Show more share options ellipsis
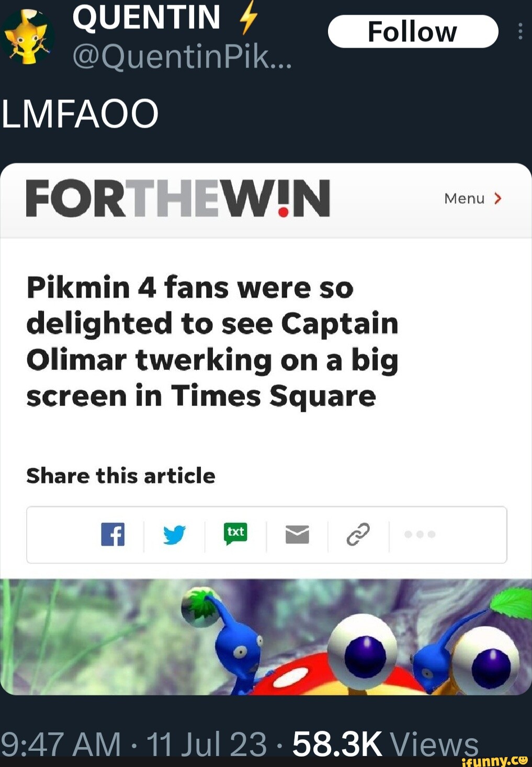The height and width of the screenshot is (767, 532). pyautogui.click(x=420, y=535)
